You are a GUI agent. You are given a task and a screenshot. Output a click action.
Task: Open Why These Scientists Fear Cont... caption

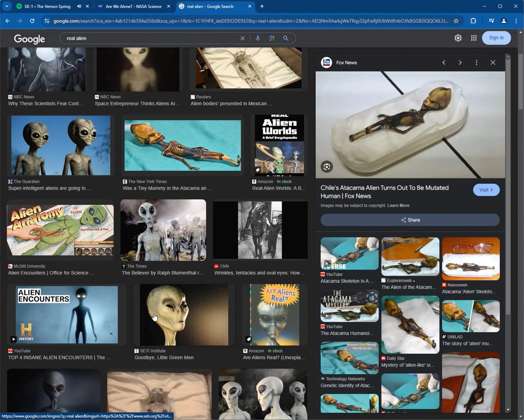(x=46, y=103)
